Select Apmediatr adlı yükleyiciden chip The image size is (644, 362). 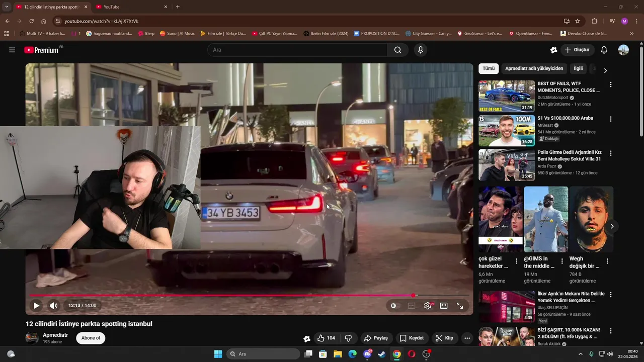click(534, 68)
